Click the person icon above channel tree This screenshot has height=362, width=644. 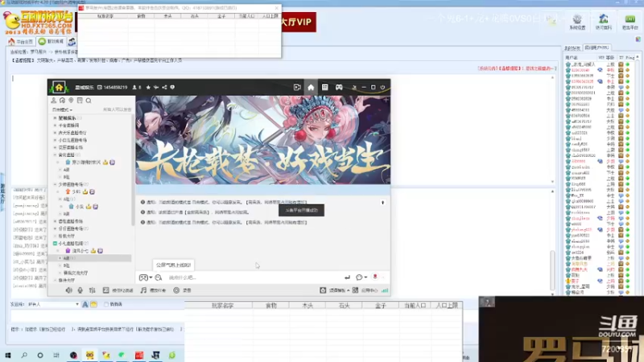click(x=53, y=100)
